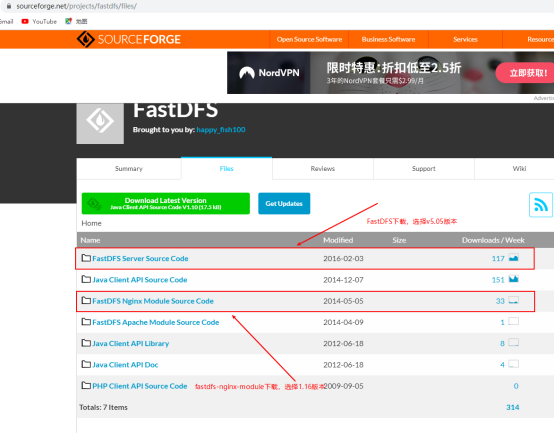Open download stats chart for FastDFS Nginx Module
The height and width of the screenshot is (433, 554).
click(x=513, y=300)
